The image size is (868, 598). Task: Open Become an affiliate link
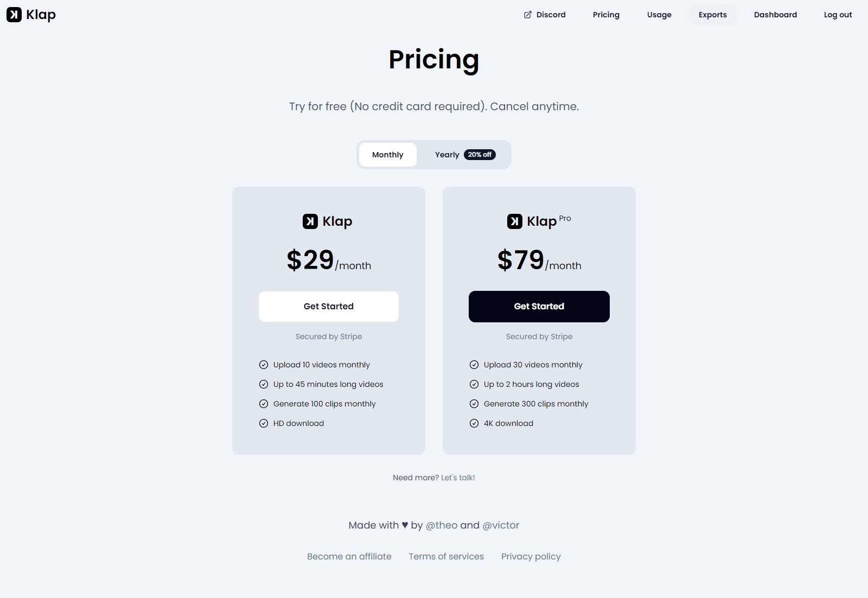coord(349,556)
